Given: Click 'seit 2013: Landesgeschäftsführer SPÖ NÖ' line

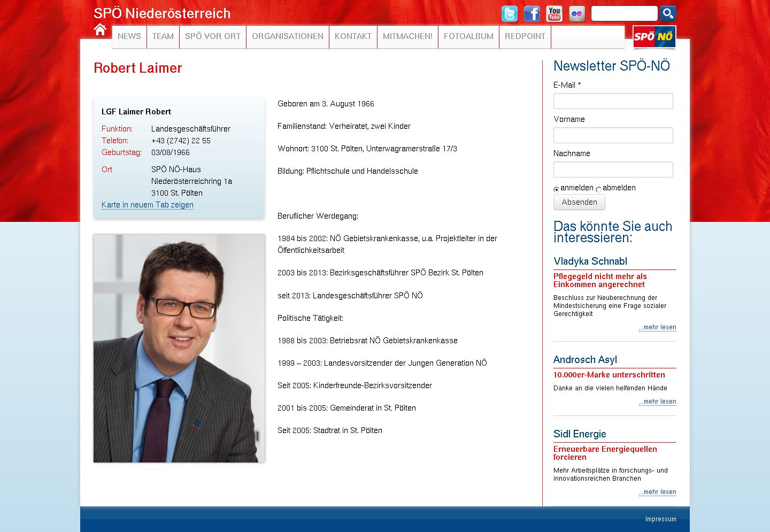Looking at the screenshot, I should (x=350, y=295).
